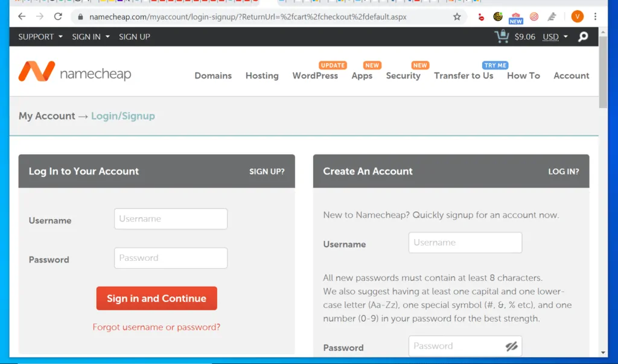Click Login/Signup breadcrumb link
The height and width of the screenshot is (364, 618).
tap(123, 116)
